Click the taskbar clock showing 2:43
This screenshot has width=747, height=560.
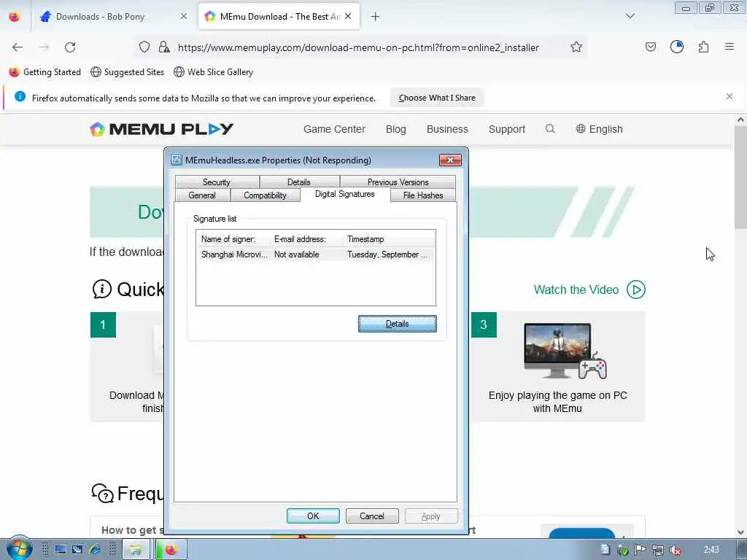click(x=711, y=550)
